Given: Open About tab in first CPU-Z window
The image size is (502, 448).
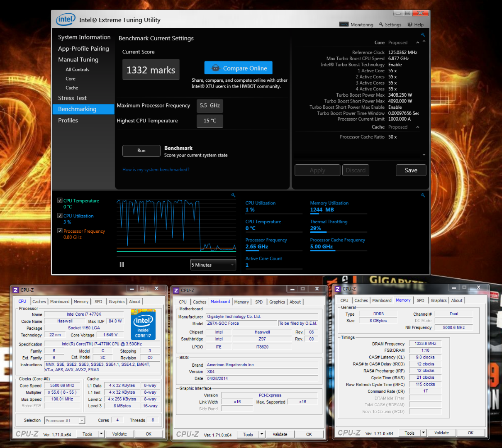Looking at the screenshot, I should pyautogui.click(x=134, y=302).
